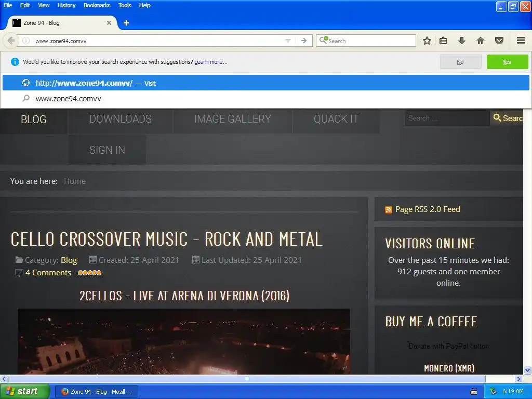532x399 pixels.
Task: Open the Bookmarks menu
Action: pyautogui.click(x=97, y=5)
